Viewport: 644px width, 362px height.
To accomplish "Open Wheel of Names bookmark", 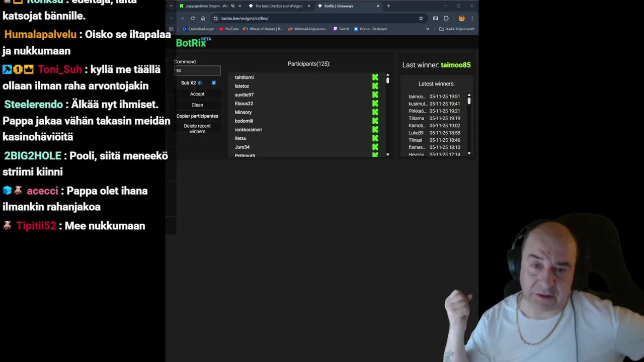I will (263, 29).
